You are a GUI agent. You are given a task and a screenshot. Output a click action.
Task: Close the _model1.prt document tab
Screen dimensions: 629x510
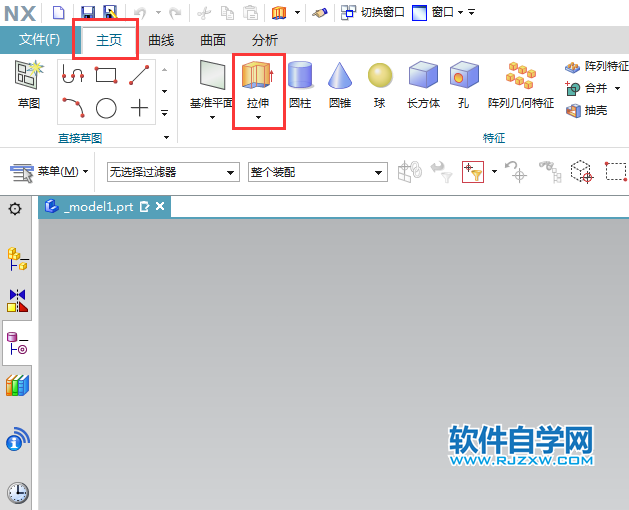159,207
